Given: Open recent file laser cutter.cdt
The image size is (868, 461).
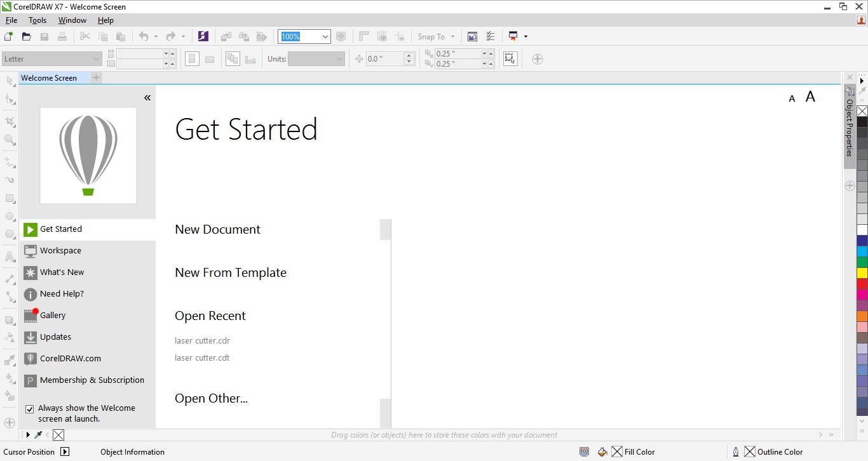Looking at the screenshot, I should click(202, 357).
